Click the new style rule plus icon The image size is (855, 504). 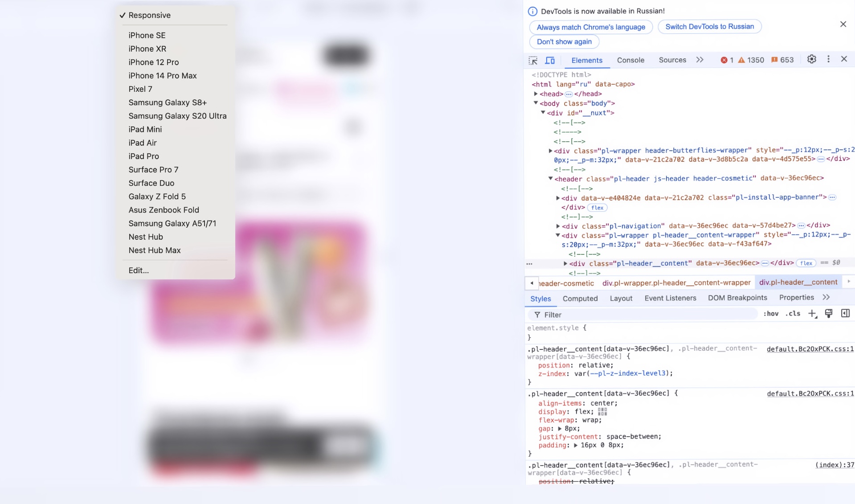[x=812, y=314]
